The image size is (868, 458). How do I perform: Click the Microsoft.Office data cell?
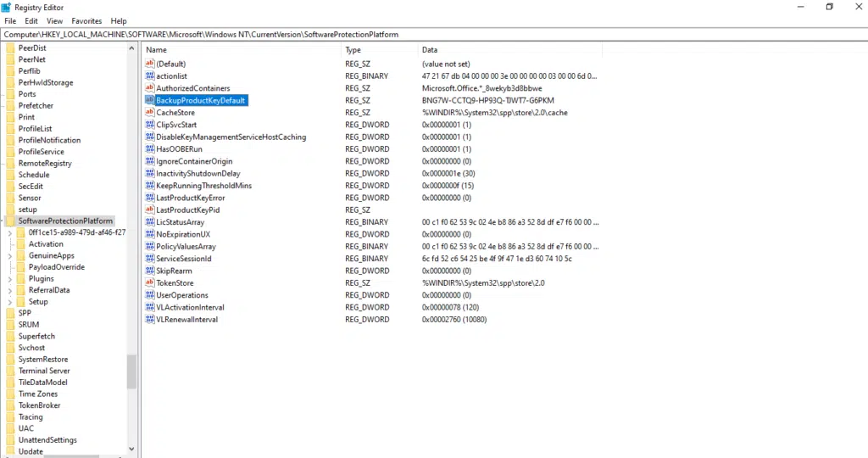click(481, 88)
